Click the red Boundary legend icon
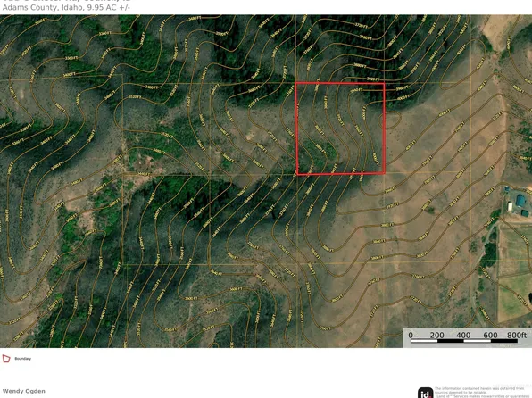Image resolution: width=532 pixels, height=398 pixels. (x=6, y=359)
